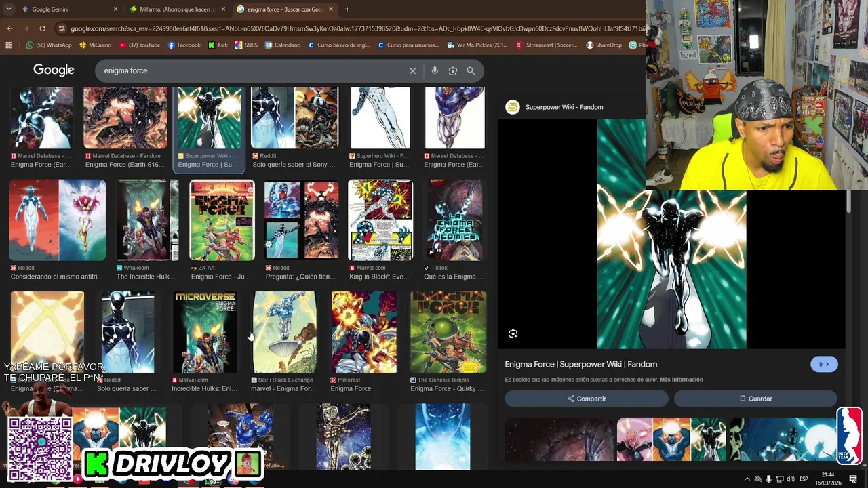Close the Mifarma tab

223,9
